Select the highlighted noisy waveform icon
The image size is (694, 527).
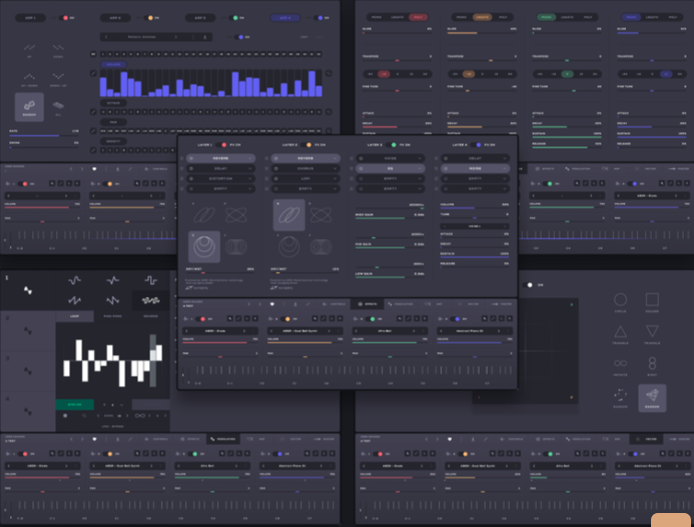[151, 300]
